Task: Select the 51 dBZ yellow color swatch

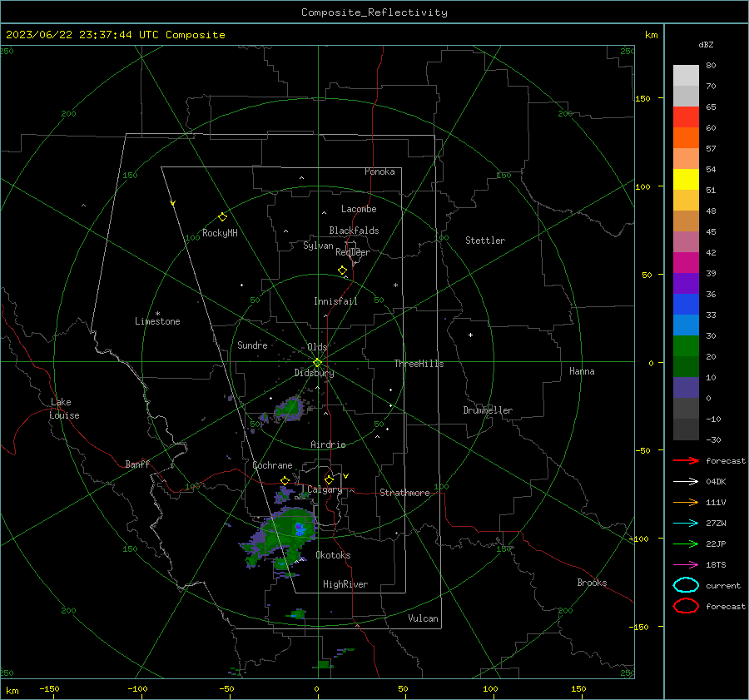Action: tap(686, 180)
